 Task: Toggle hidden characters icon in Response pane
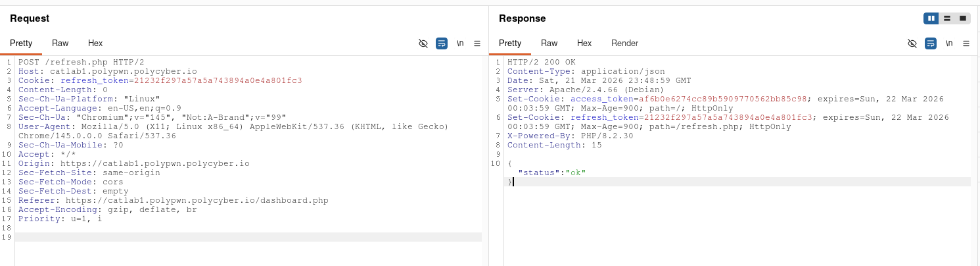(x=912, y=43)
